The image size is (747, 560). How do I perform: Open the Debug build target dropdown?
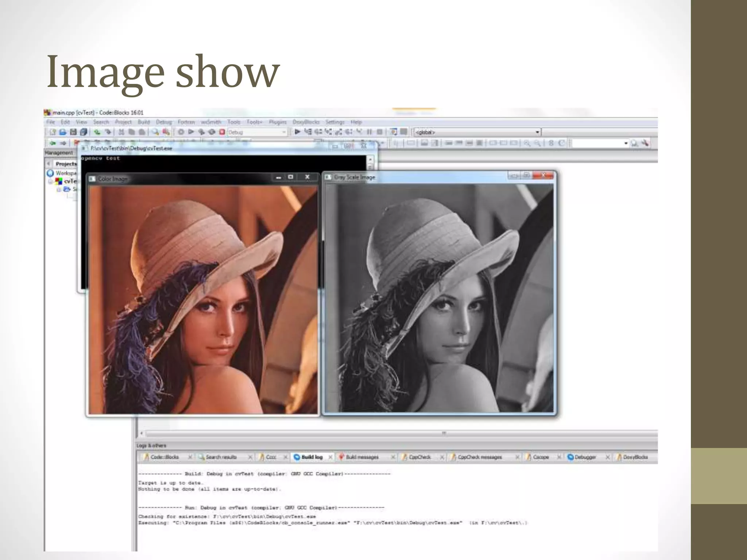coord(258,132)
